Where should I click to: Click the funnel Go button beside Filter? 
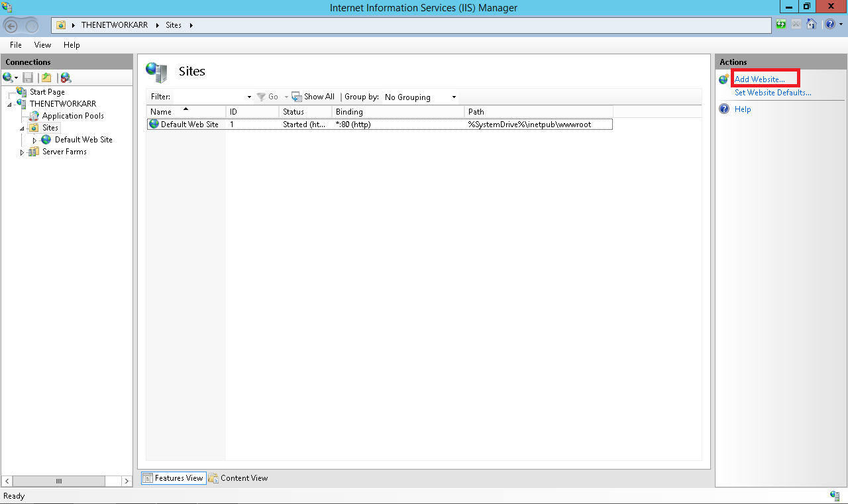coord(267,97)
